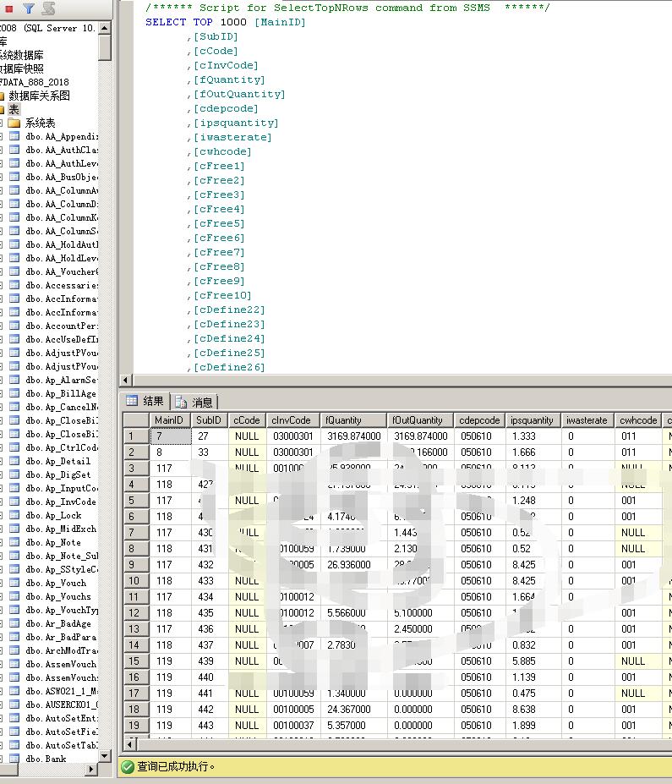This screenshot has width=672, height=784.
Task: Click cell 03000301 in row 1
Action: [x=293, y=436]
